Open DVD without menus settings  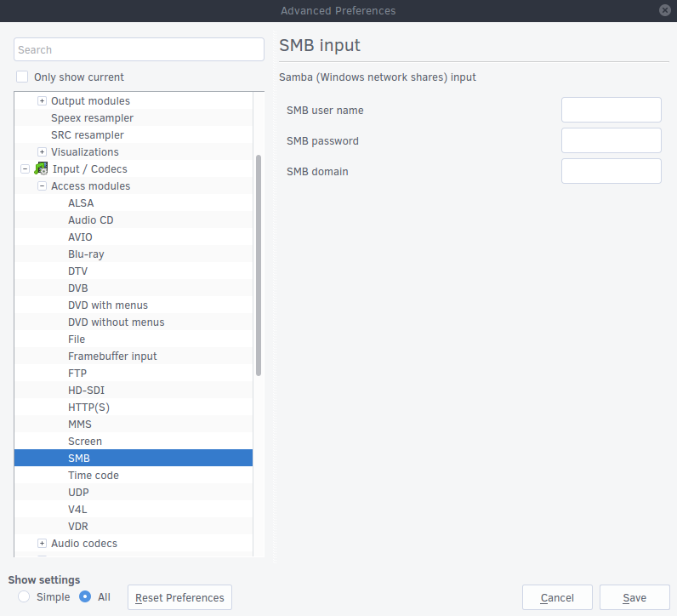click(117, 322)
